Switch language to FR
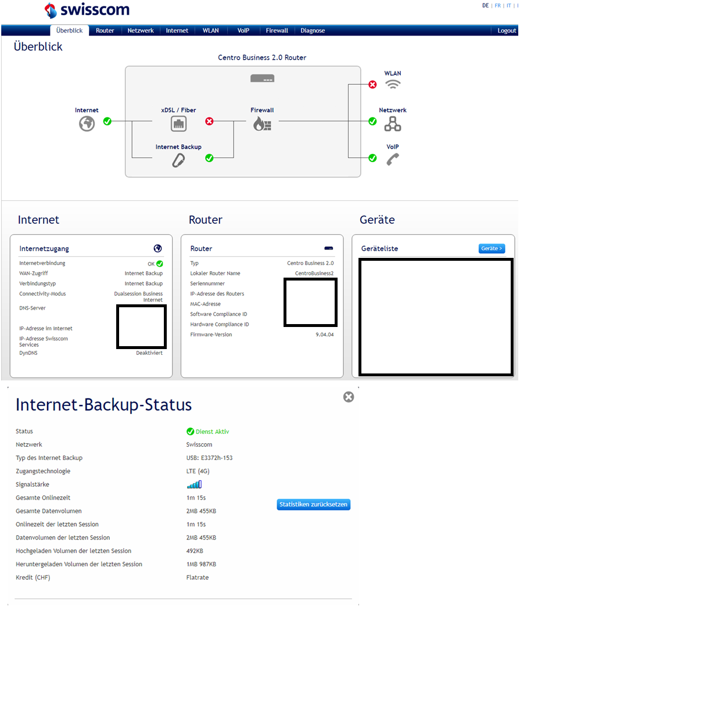The width and height of the screenshot is (728, 708). [x=497, y=6]
